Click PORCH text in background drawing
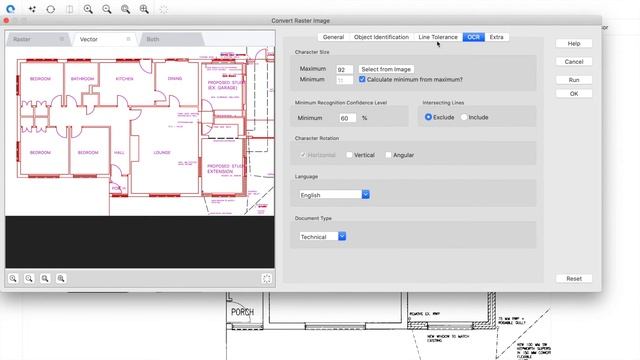Viewport: 640px width, 360px height. [242, 312]
